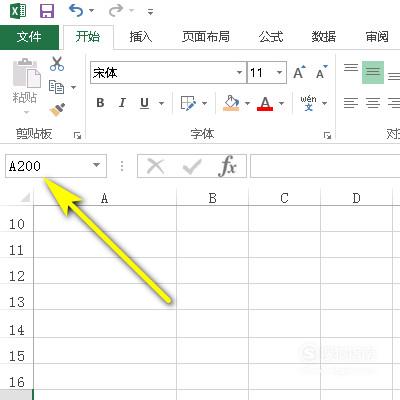Click the Excel application icon

pos(18,11)
